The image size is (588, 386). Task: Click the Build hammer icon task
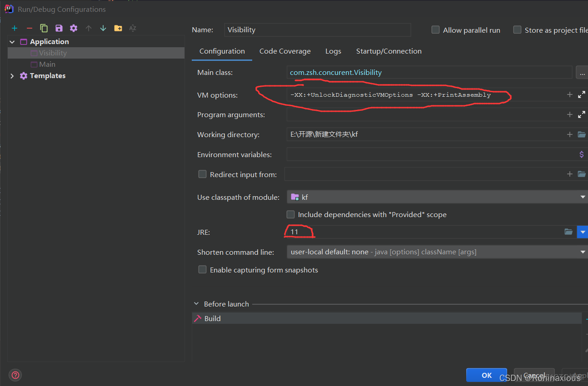(198, 318)
